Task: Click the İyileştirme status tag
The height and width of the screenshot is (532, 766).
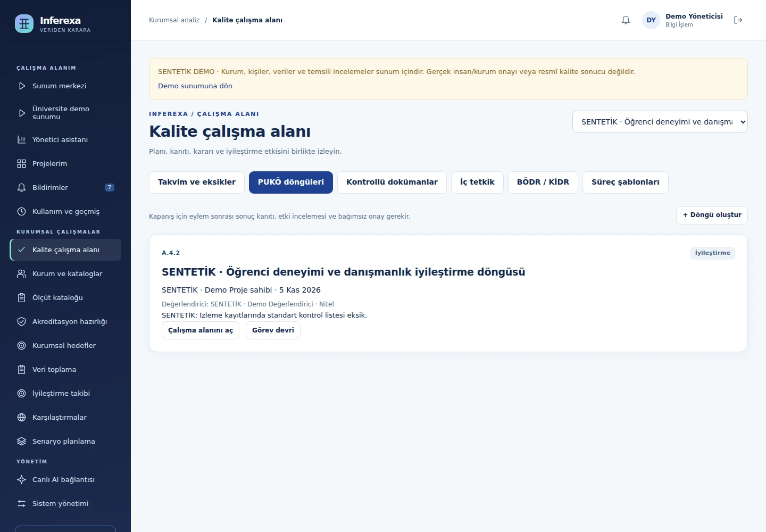Action: (x=713, y=253)
